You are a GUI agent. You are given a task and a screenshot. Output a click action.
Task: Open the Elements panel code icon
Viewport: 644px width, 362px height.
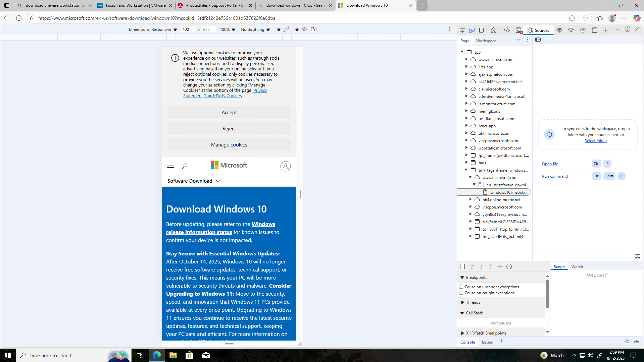(506, 30)
